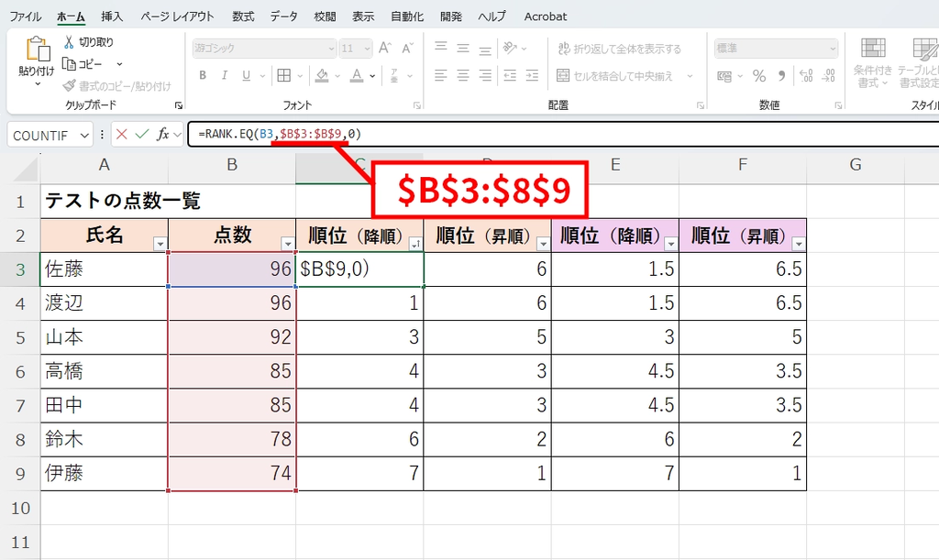Switch to the Acrobat tab

(x=545, y=16)
